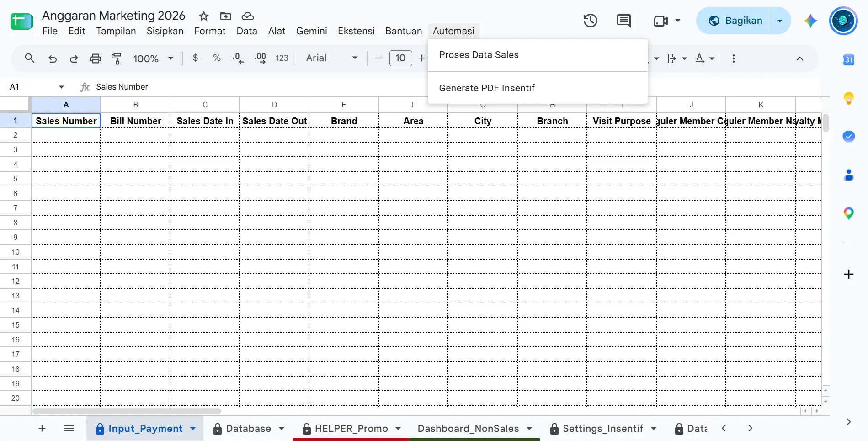This screenshot has height=441, width=868.
Task: Open Google Contacts side panel
Action: click(849, 175)
